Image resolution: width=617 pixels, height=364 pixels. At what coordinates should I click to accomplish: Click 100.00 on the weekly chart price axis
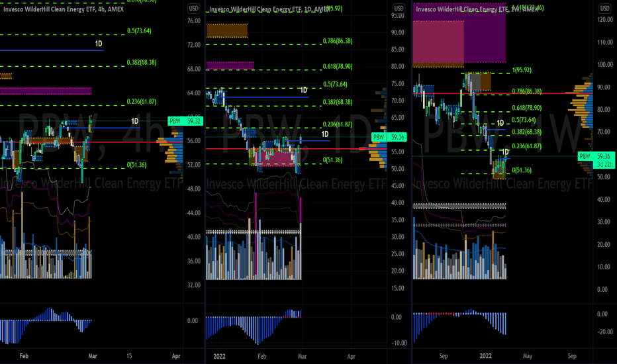click(605, 65)
